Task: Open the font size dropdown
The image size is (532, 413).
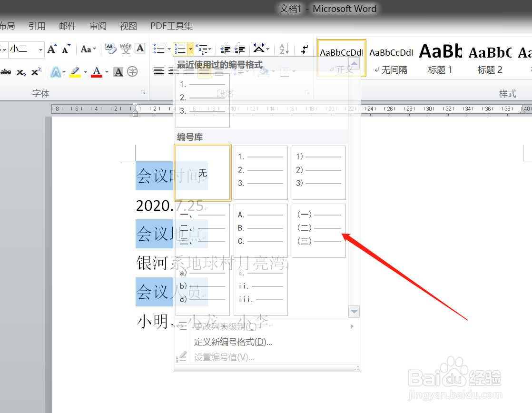Action: pyautogui.click(x=40, y=49)
